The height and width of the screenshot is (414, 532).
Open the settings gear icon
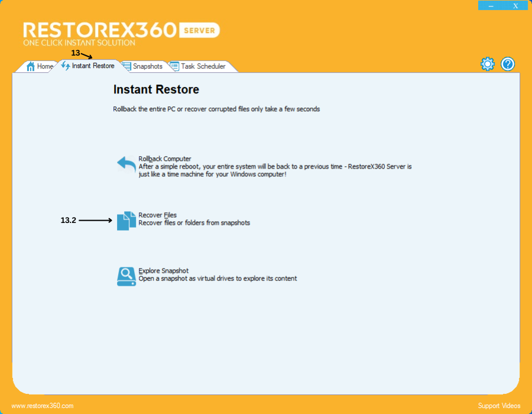(488, 64)
